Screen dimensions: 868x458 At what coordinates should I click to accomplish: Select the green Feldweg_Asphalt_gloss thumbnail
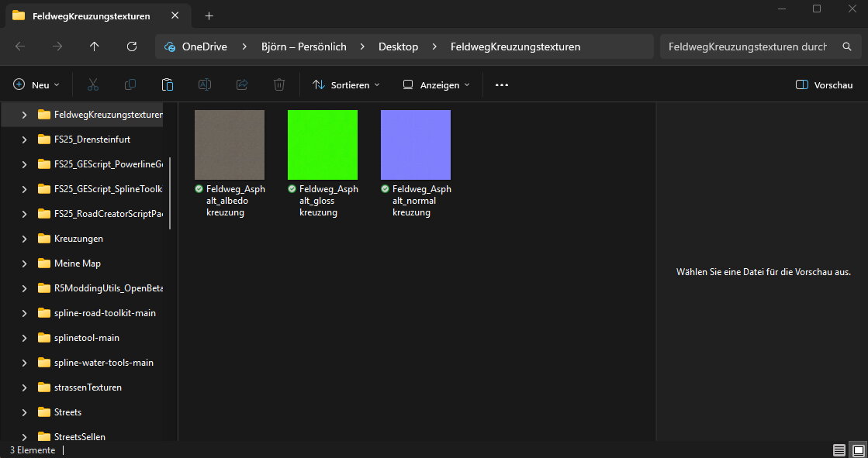tap(322, 145)
